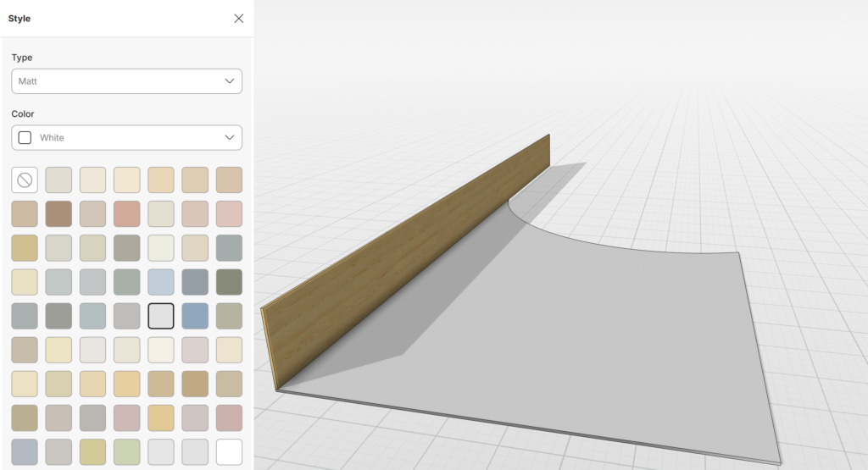The height and width of the screenshot is (470, 868).
Task: Pick the pale light blue swatch in the fourth row
Action: point(161,282)
